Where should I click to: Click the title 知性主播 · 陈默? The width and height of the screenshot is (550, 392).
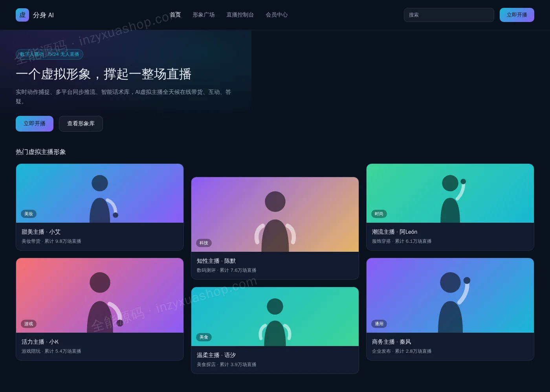(216, 261)
